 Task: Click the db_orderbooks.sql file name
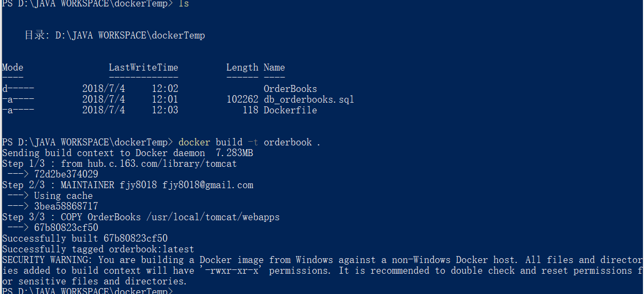(x=309, y=99)
